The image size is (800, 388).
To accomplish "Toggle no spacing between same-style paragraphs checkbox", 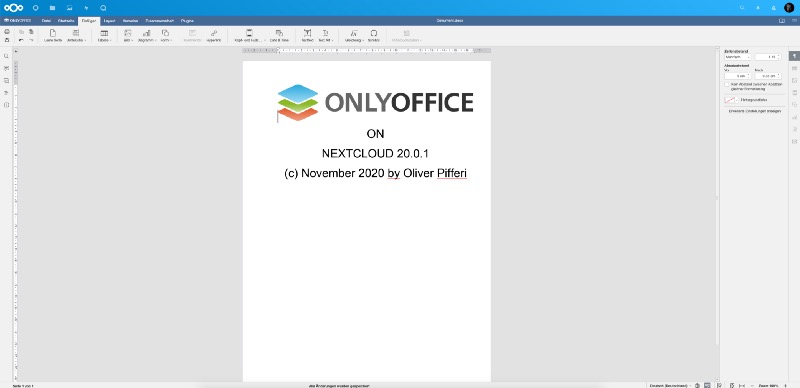I will click(727, 84).
